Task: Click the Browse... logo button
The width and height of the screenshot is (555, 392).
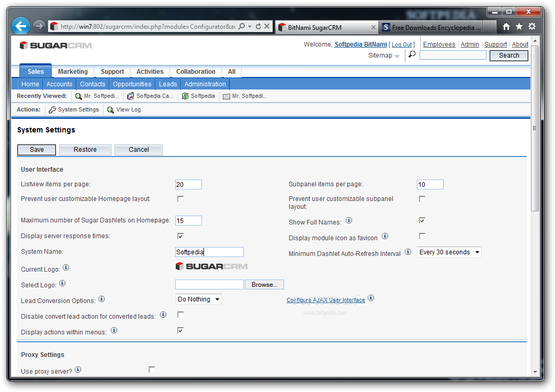Action: click(264, 285)
